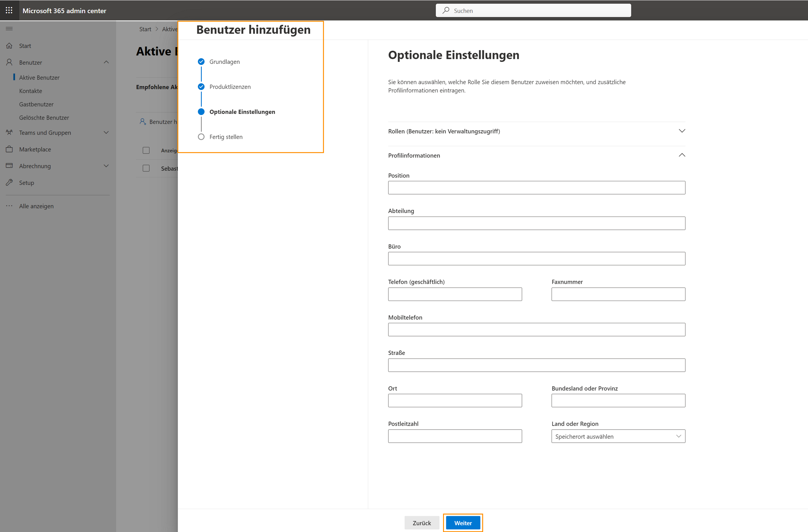Click the Alle anzeigen ellipsis icon

click(x=9, y=206)
